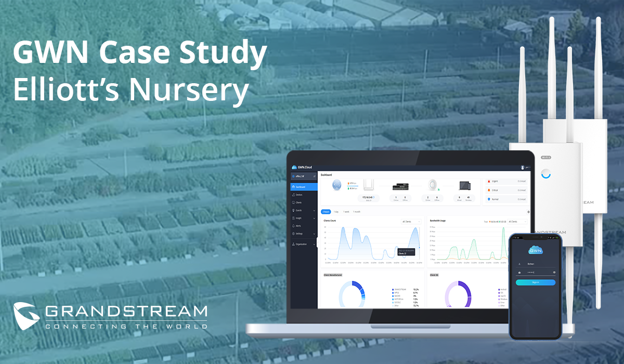Open the Normal alerts row
Image resolution: width=624 pixels, height=364 pixels.
point(506,199)
